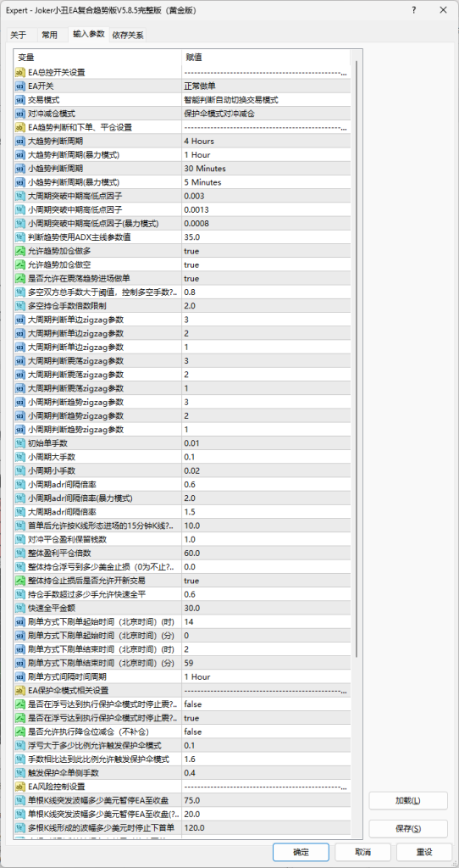Click the bool icon beside 整体持仓止损后是否允许开新交易
The height and width of the screenshot is (868, 459).
point(20,580)
